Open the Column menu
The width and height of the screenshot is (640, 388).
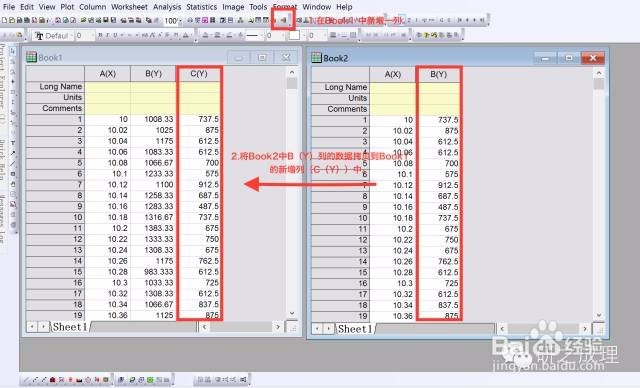click(93, 7)
